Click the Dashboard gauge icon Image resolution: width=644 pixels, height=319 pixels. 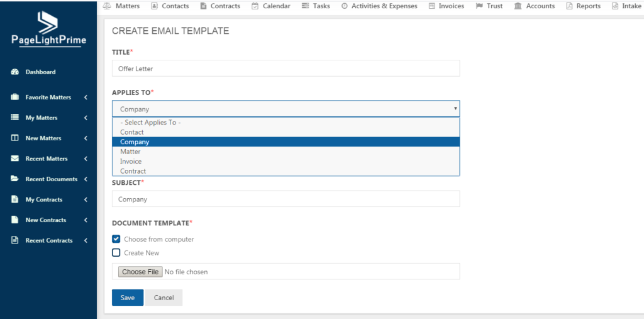[15, 72]
